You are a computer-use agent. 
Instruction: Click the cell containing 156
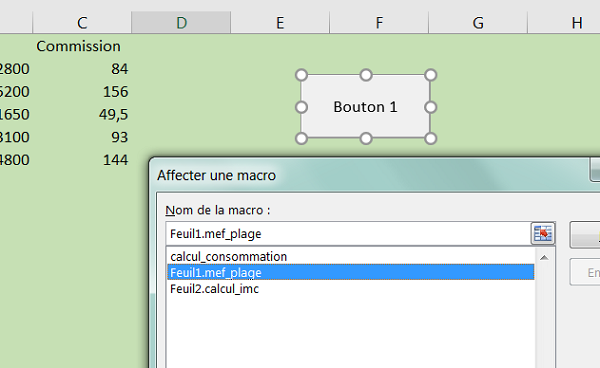[82, 91]
